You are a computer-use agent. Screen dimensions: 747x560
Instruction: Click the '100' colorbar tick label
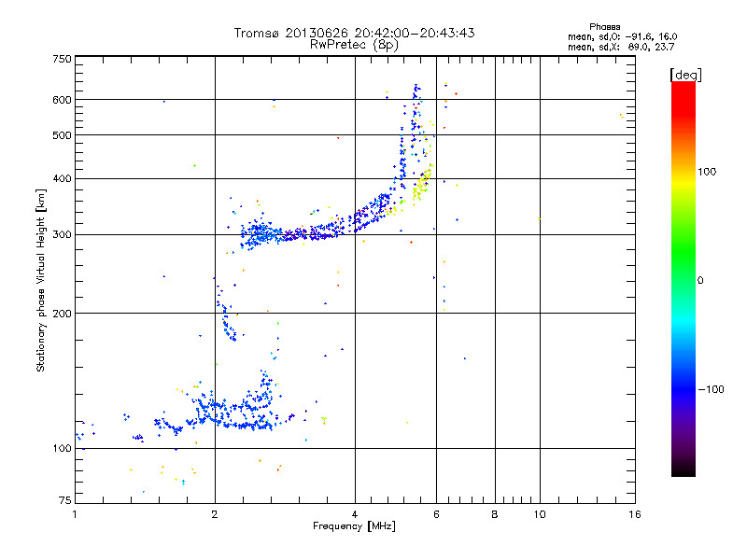tap(707, 172)
